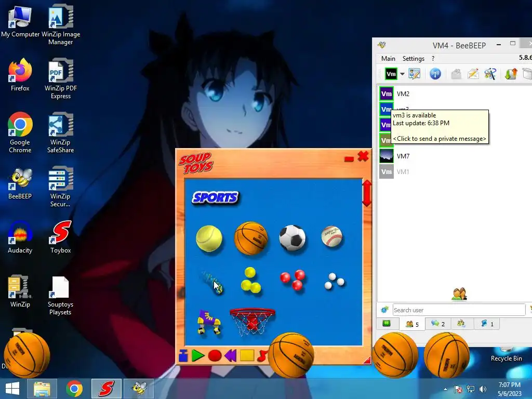Screen dimensions: 532x399
Task: Select offline user VM1 in list
Action: coord(455,171)
